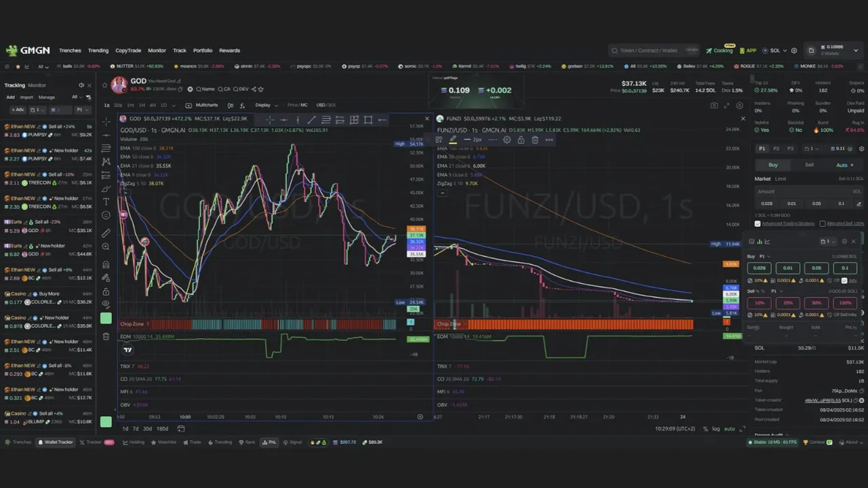This screenshot has height=488, width=868.
Task: Switch to the Sell tab in trade panel
Action: pos(809,165)
